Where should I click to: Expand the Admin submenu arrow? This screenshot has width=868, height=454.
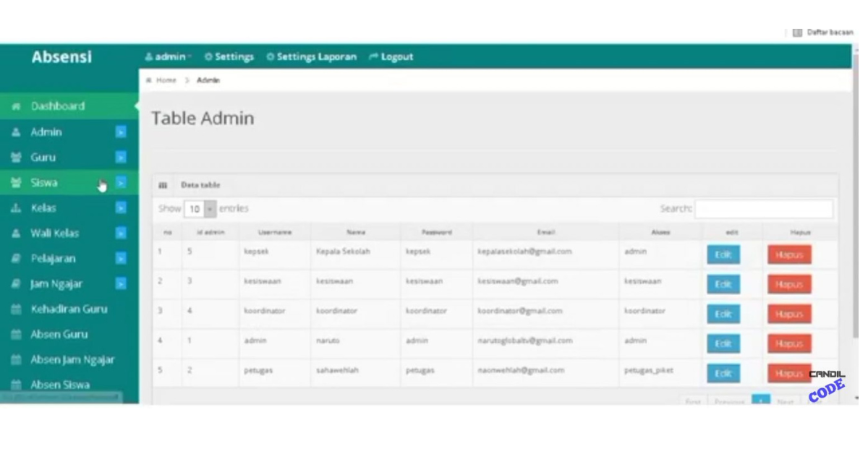tap(121, 132)
